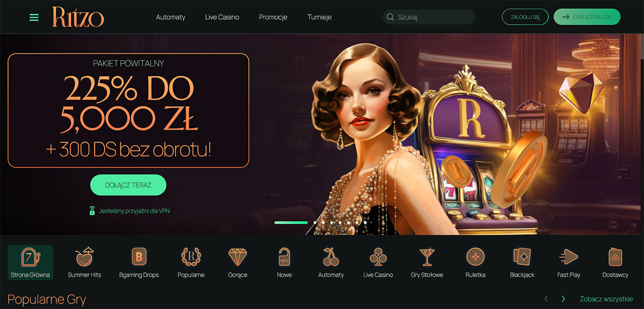
Task: Open the Automaty cherries icon
Action: 331,257
